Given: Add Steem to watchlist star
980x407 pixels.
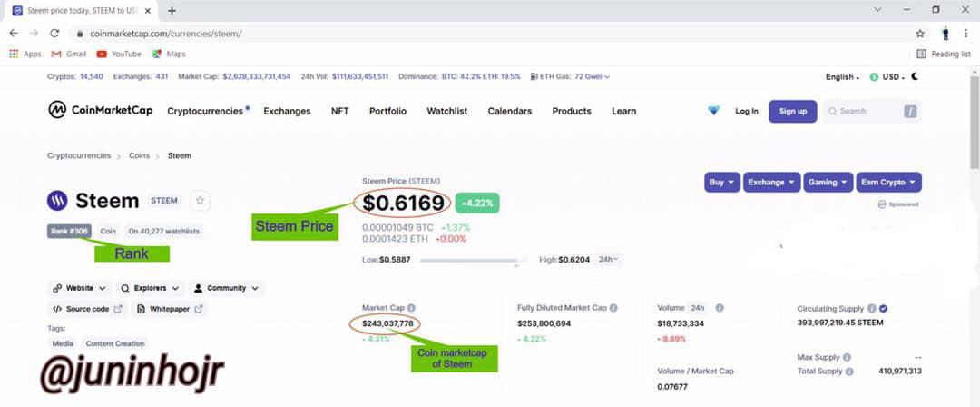Looking at the screenshot, I should [200, 201].
